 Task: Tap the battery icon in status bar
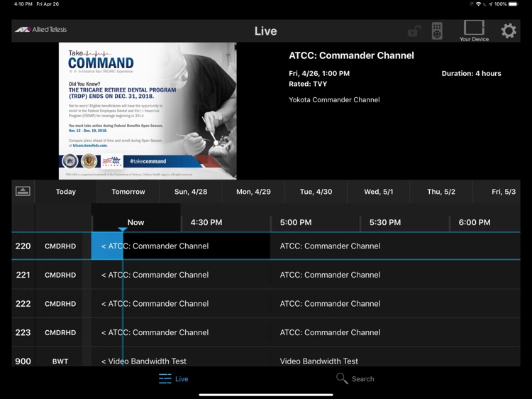(514, 4)
